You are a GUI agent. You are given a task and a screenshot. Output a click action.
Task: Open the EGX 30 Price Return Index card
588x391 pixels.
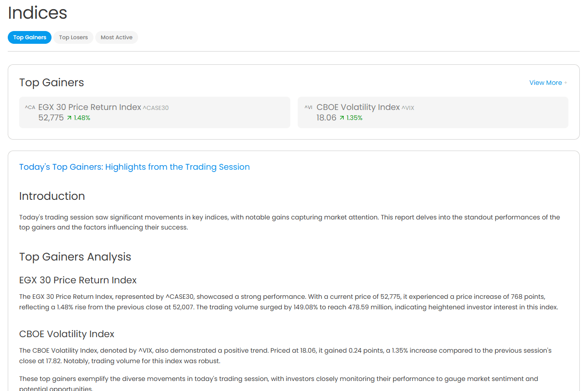(x=155, y=112)
